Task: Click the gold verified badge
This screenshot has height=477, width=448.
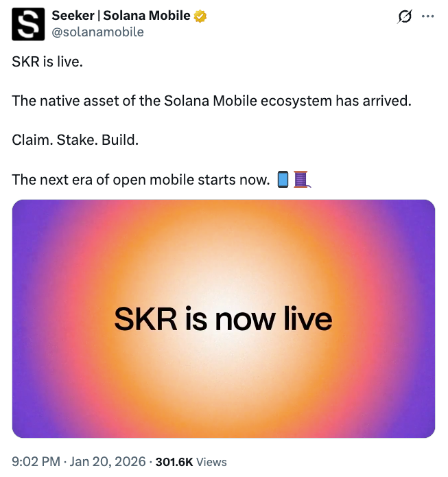Action: coord(201,16)
